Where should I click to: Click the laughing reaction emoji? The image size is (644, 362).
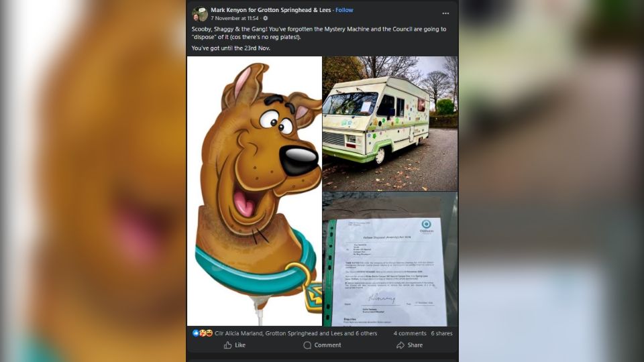pos(209,333)
